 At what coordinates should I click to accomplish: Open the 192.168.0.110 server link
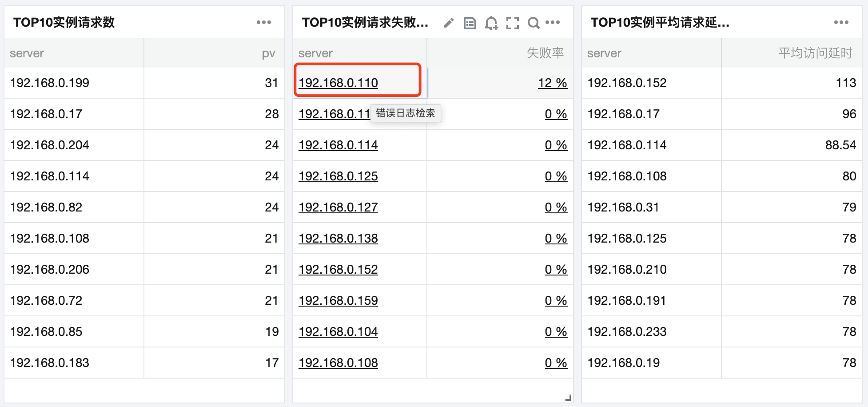[x=338, y=83]
